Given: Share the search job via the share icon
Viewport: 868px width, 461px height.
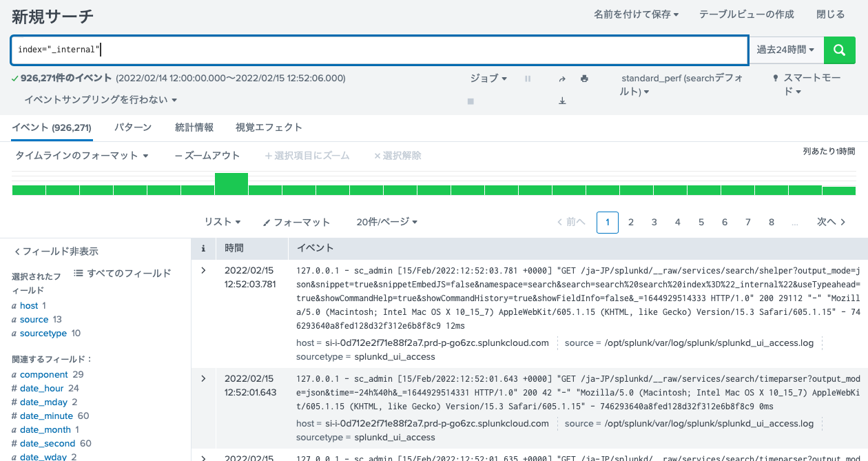Looking at the screenshot, I should coord(561,78).
